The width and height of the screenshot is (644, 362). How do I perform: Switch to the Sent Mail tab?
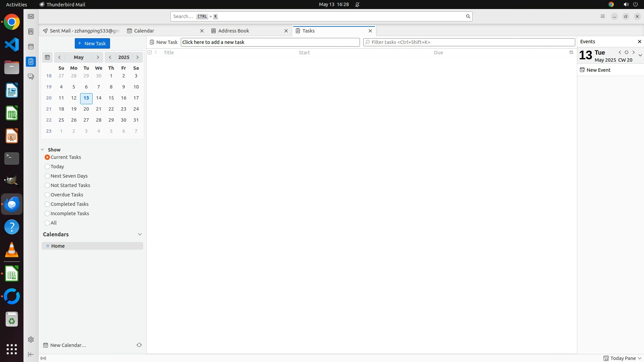click(x=84, y=31)
